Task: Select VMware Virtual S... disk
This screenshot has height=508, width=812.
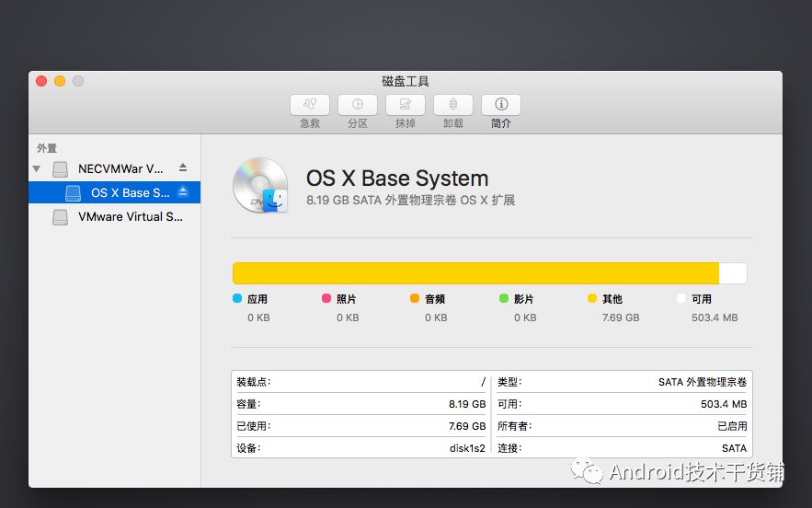Action: tap(114, 216)
